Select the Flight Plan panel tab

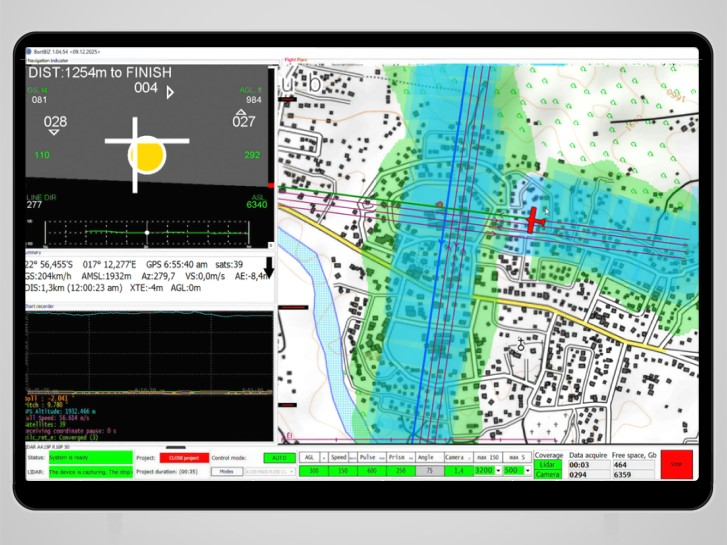[296, 60]
